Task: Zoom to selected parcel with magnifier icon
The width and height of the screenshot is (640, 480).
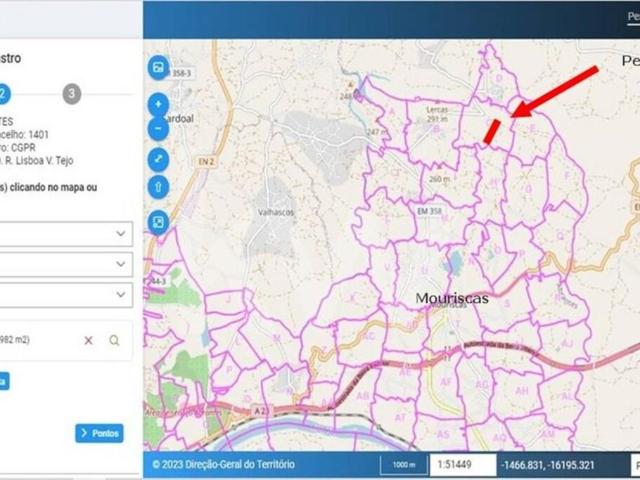Action: point(114,340)
